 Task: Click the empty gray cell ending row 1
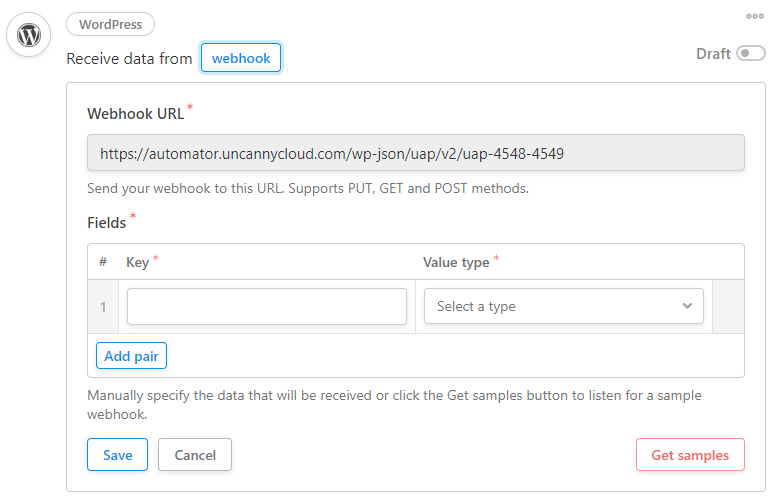728,306
